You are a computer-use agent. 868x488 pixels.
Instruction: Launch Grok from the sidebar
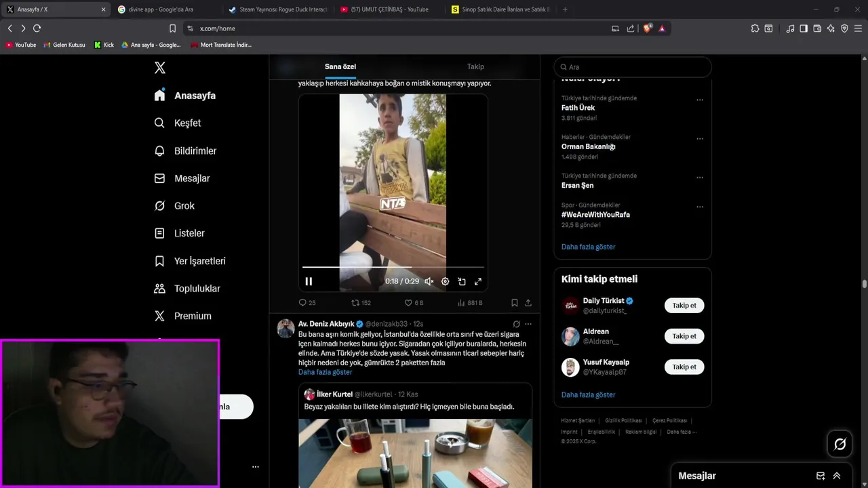[174, 205]
